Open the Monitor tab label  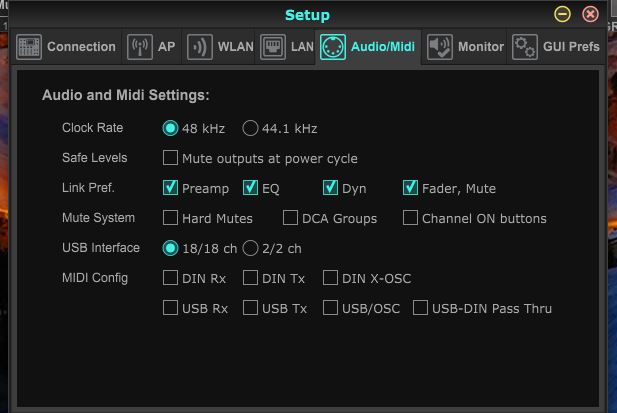click(481, 47)
